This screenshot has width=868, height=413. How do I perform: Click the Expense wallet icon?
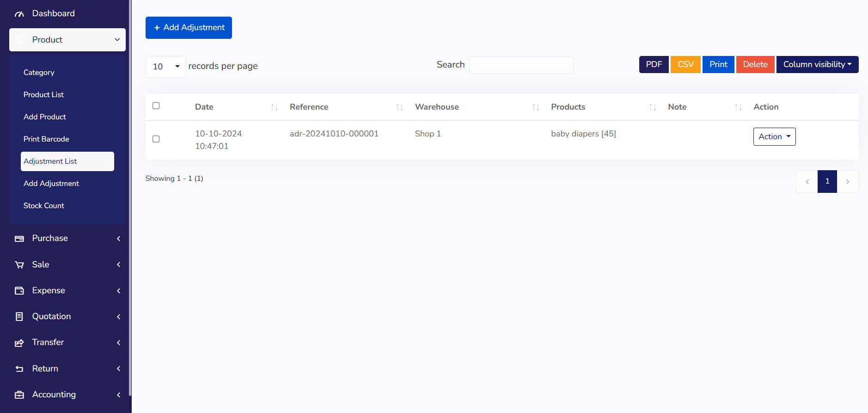pyautogui.click(x=19, y=291)
